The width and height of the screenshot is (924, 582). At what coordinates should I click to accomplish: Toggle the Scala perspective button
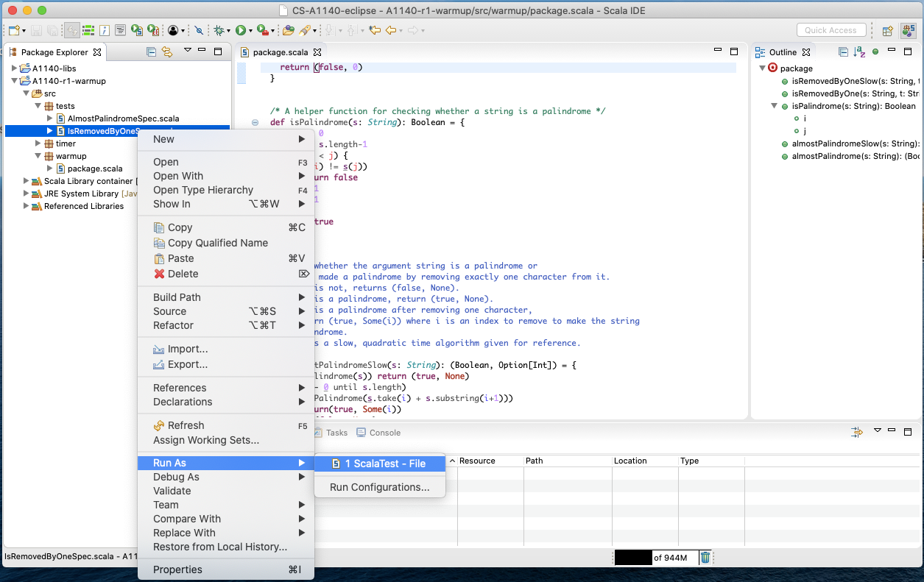(x=909, y=30)
